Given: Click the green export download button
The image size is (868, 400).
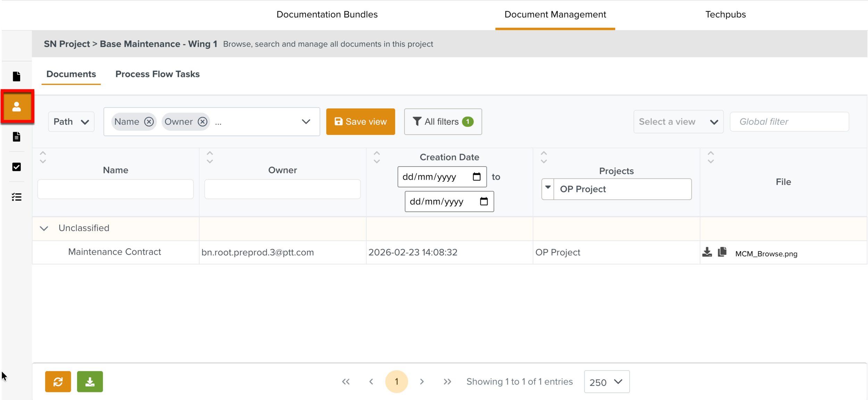Looking at the screenshot, I should point(90,381).
